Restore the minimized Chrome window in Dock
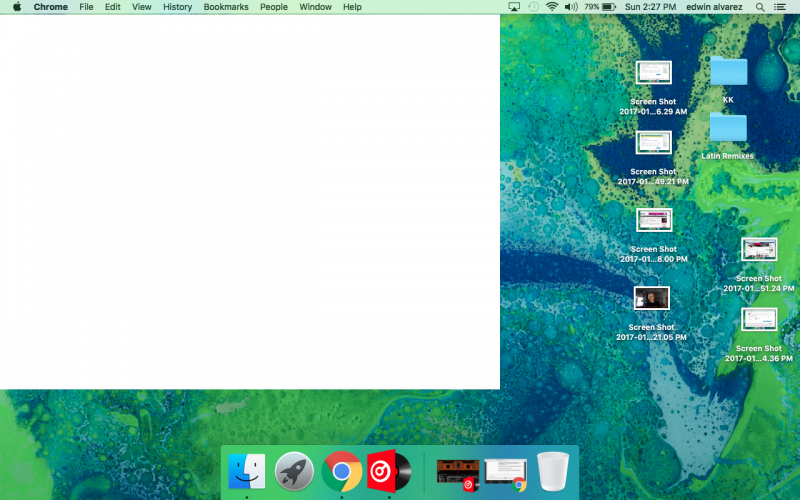This screenshot has width=800, height=500. [506, 474]
